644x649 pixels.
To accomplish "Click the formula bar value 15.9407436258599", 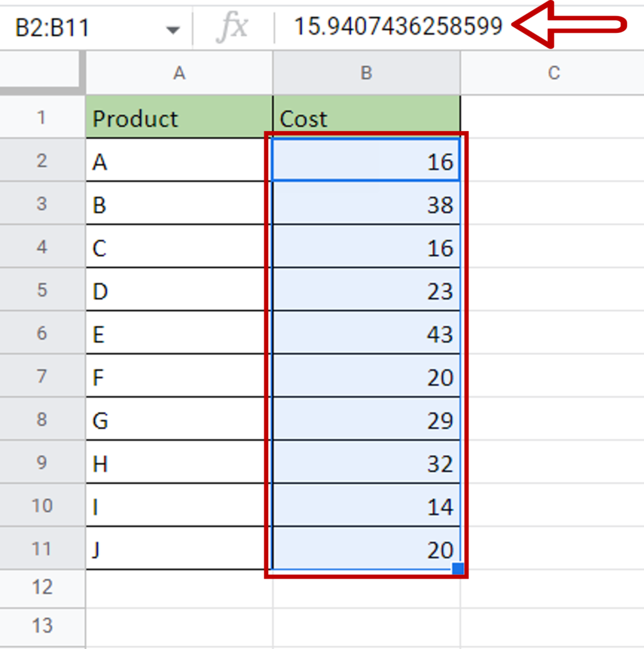I will point(397,26).
